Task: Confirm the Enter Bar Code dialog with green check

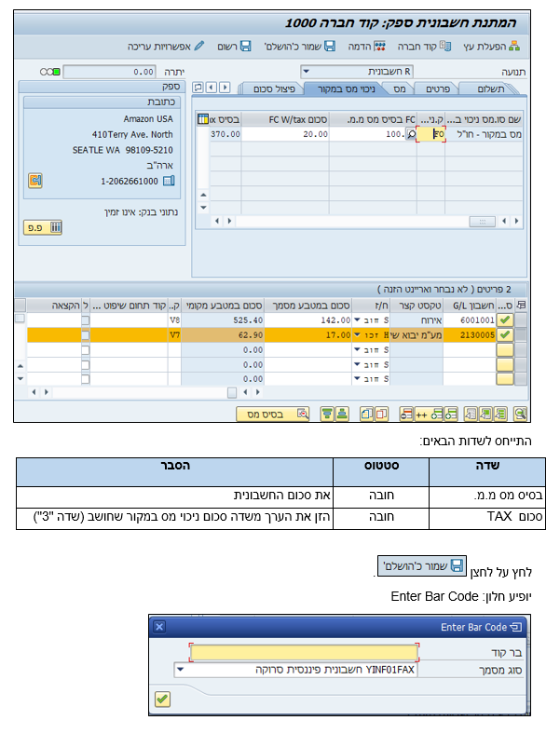Action: click(162, 699)
